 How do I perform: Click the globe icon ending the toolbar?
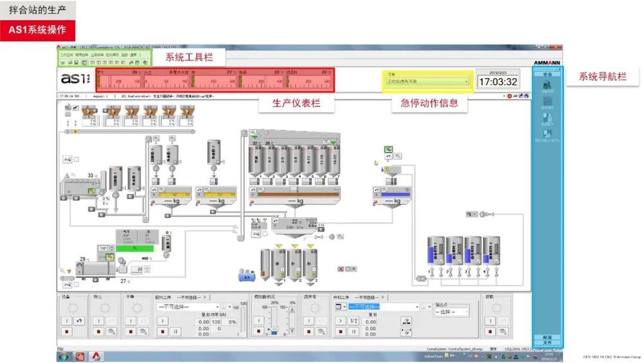tap(146, 63)
